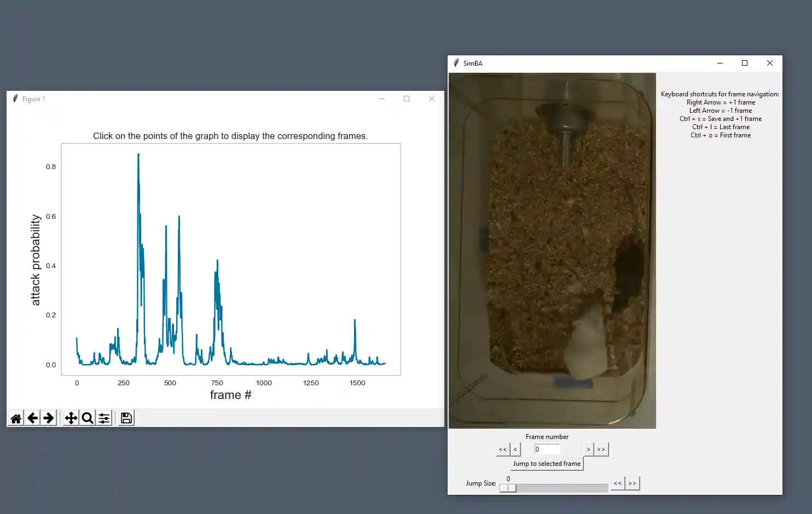Click the highest peak on the attack probability graph
Image resolution: width=812 pixels, height=514 pixels.
click(138, 155)
